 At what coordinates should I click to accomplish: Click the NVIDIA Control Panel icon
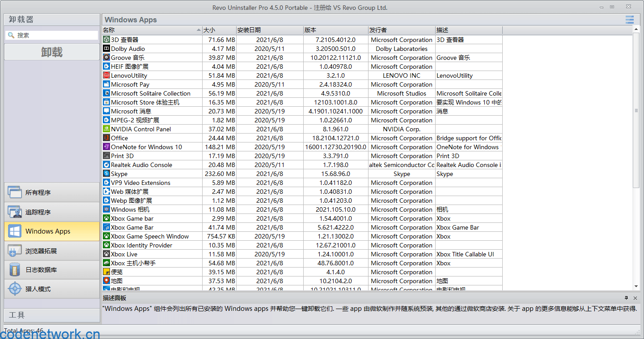106,129
